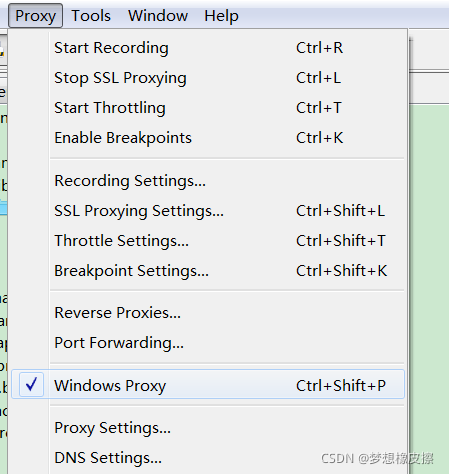
Task: Open Throttle Settings entry
Action: click(x=208, y=241)
